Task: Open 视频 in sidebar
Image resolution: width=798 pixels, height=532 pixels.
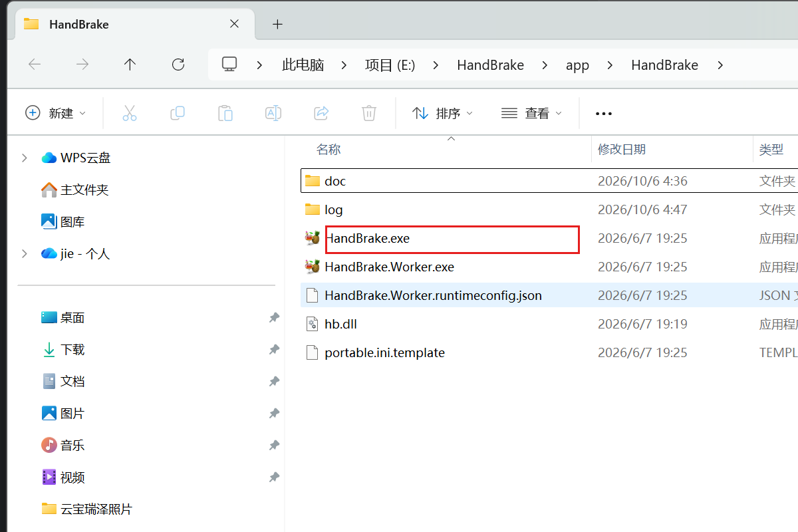Action: tap(63, 477)
